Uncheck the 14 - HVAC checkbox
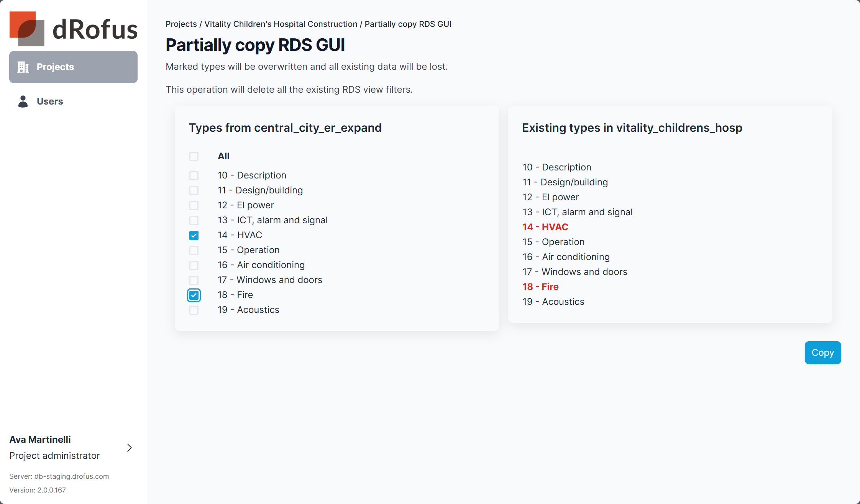 (x=194, y=236)
